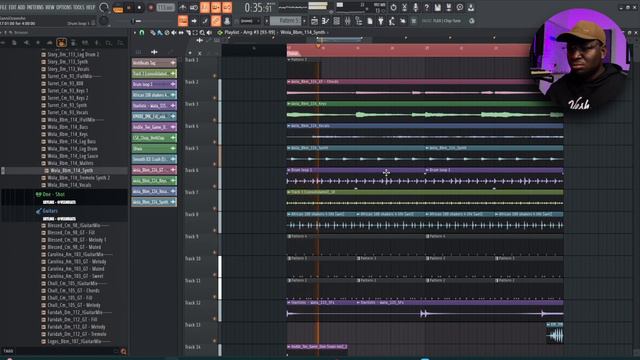Click the 0:35 song time display
640x360 pixels.
pyautogui.click(x=259, y=8)
